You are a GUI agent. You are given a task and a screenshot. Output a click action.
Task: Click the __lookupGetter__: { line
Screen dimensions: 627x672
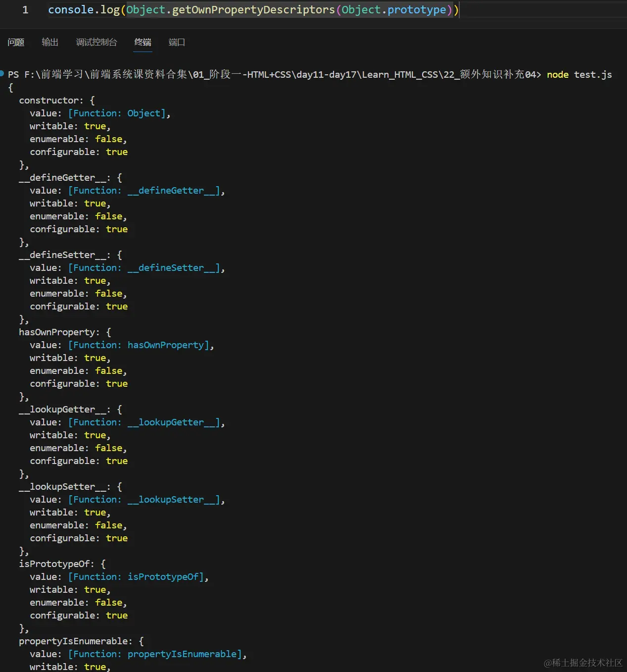(71, 409)
